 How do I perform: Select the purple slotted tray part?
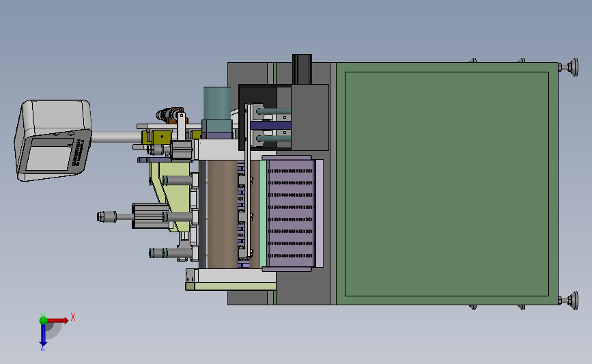(290, 213)
